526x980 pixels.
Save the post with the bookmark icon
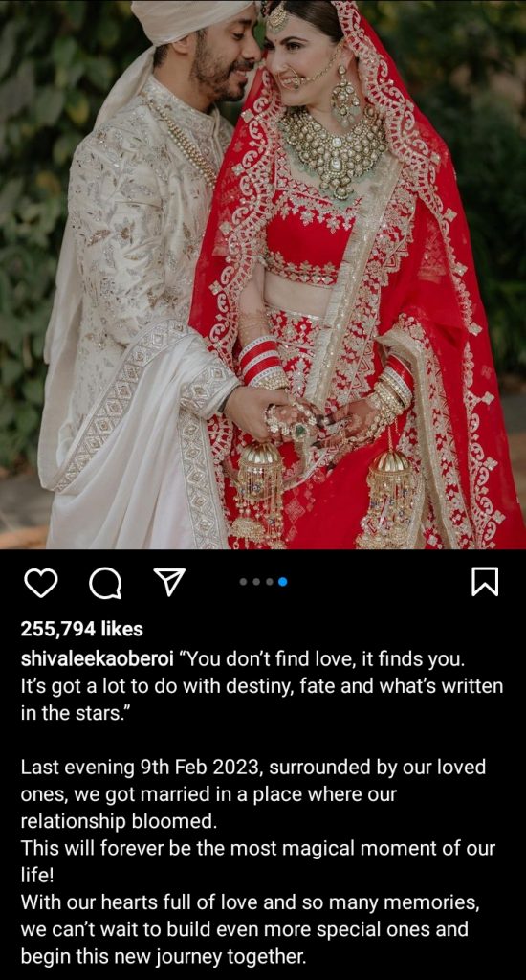point(484,582)
